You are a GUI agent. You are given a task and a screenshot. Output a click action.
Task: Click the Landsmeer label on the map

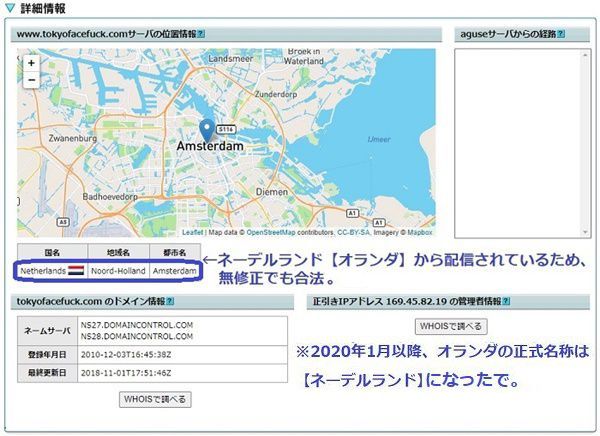tap(231, 59)
